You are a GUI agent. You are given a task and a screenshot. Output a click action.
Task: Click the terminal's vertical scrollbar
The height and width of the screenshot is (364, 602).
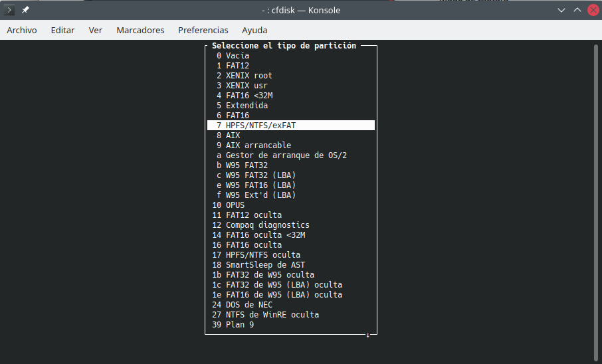[x=597, y=199]
